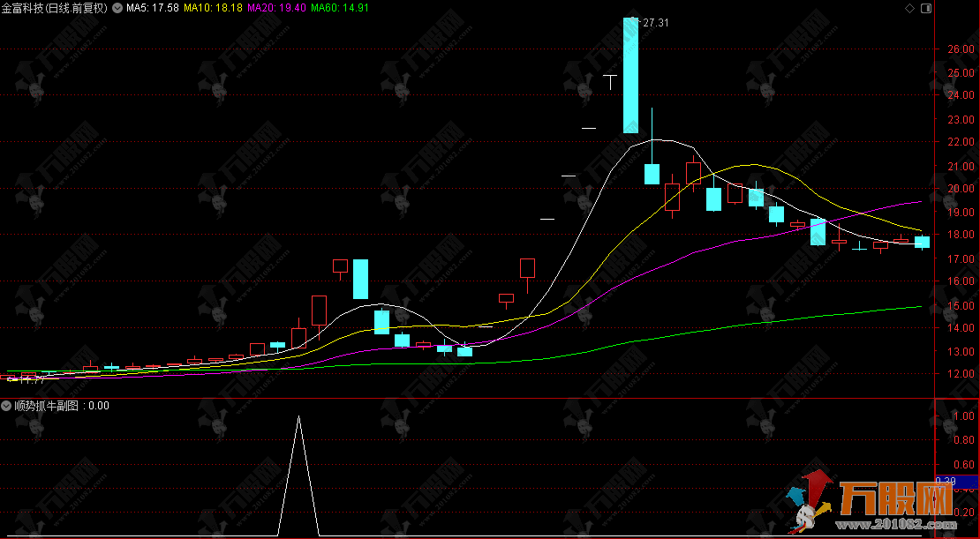Image resolution: width=980 pixels, height=539 pixels.
Task: Click the blue 0.39 value tag on the sub-chart axis
Action: pos(957,482)
